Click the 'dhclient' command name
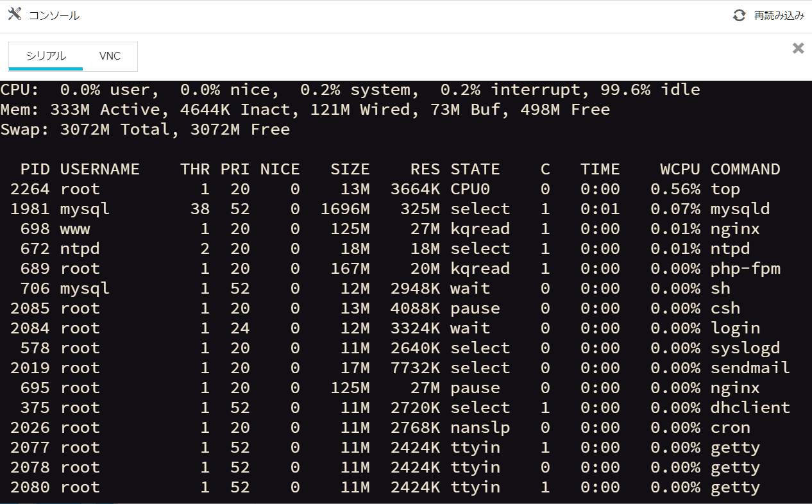The height and width of the screenshot is (504, 812). click(x=750, y=408)
